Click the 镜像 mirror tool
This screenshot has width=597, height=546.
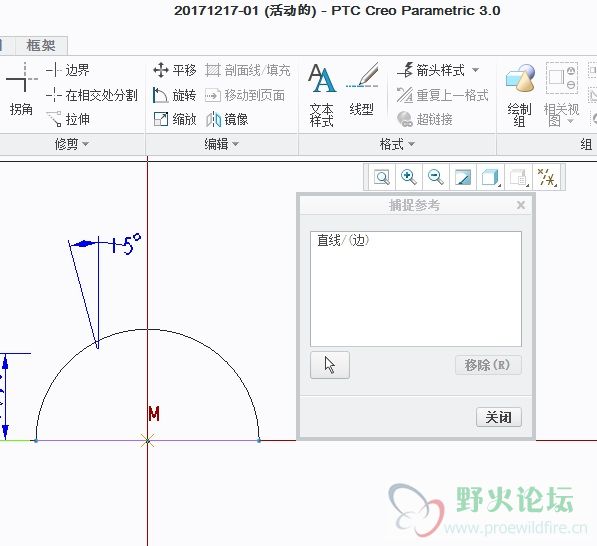tap(227, 120)
